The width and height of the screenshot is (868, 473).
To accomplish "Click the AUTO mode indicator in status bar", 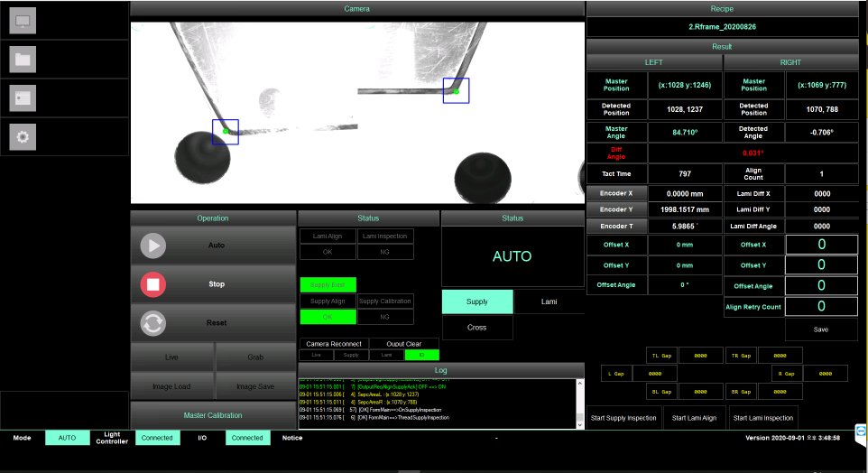I will 67,438.
